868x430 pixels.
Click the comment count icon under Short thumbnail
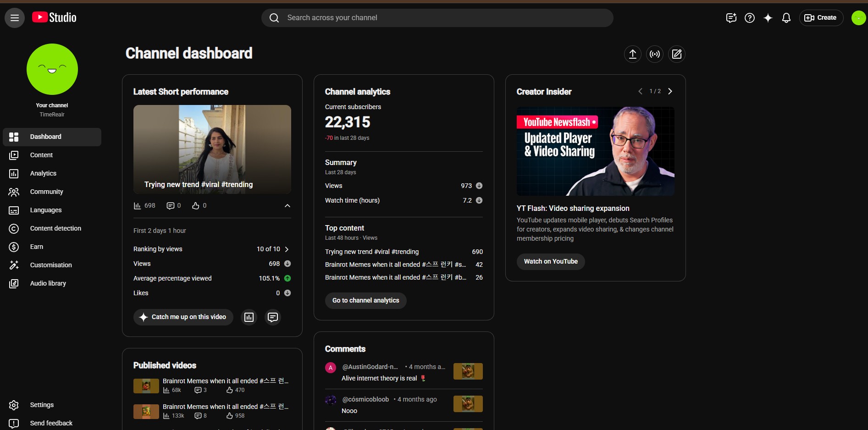171,206
